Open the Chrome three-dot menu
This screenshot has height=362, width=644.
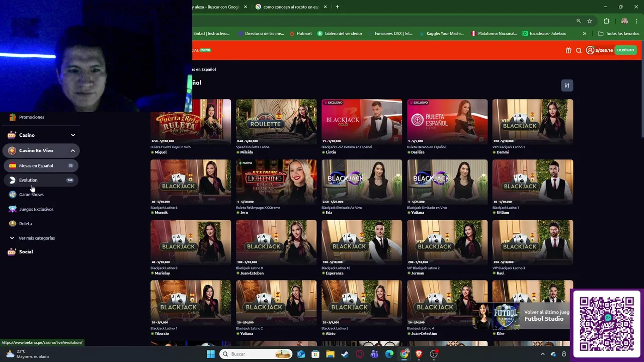click(x=636, y=21)
